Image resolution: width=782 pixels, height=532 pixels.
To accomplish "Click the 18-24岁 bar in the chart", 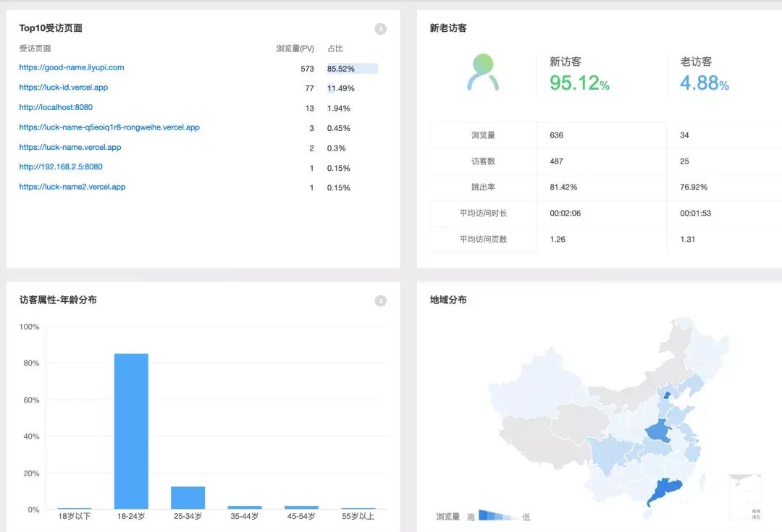I will click(131, 431).
